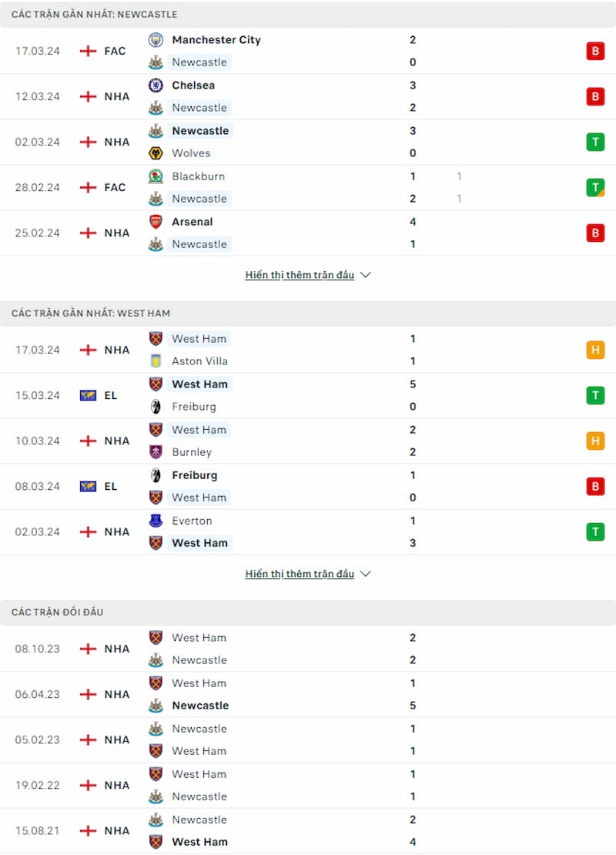
Task: Click red B badge for Manchester City match
Action: pyautogui.click(x=595, y=52)
